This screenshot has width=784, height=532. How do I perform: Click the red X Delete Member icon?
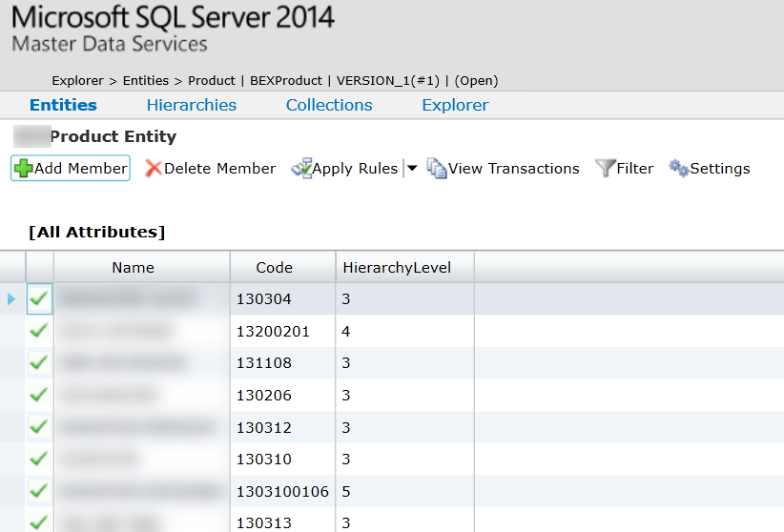point(154,169)
